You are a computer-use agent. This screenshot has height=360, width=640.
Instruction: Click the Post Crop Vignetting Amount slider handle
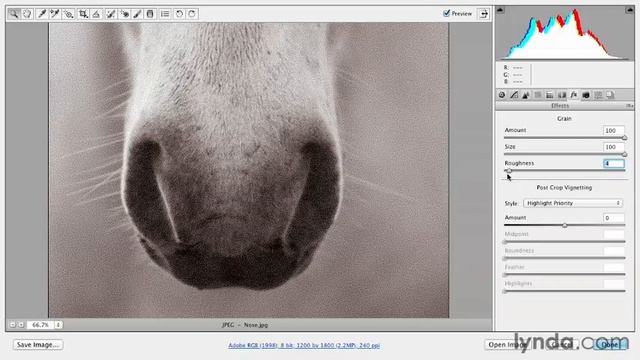[564, 225]
